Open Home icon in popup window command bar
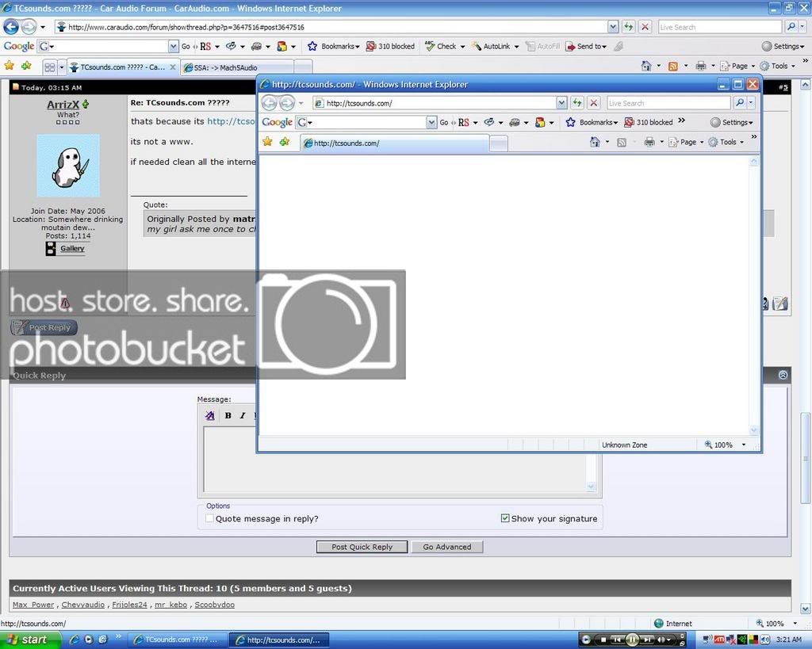 point(595,142)
